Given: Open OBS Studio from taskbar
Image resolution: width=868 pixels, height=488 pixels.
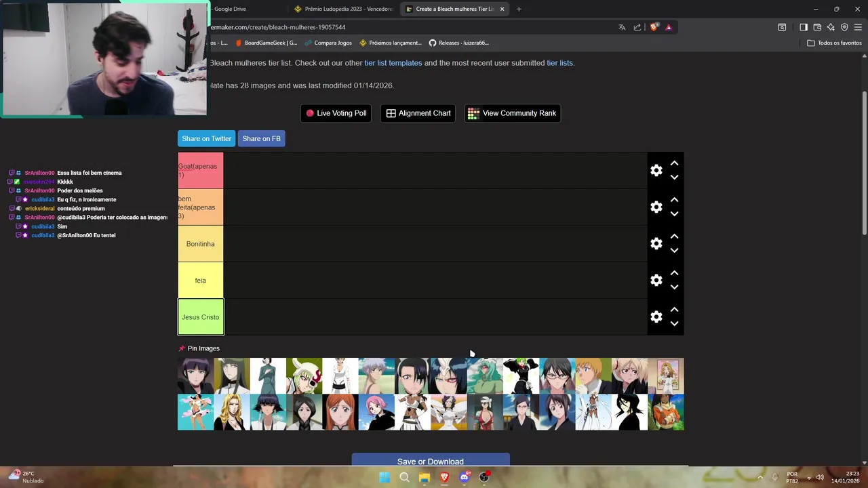Looking at the screenshot, I should [x=484, y=477].
